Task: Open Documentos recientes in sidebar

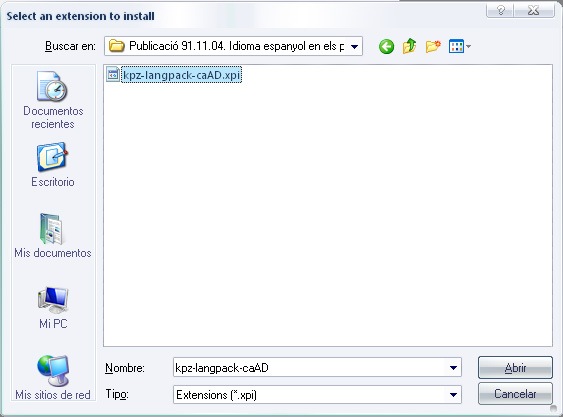Action: pyautogui.click(x=53, y=100)
